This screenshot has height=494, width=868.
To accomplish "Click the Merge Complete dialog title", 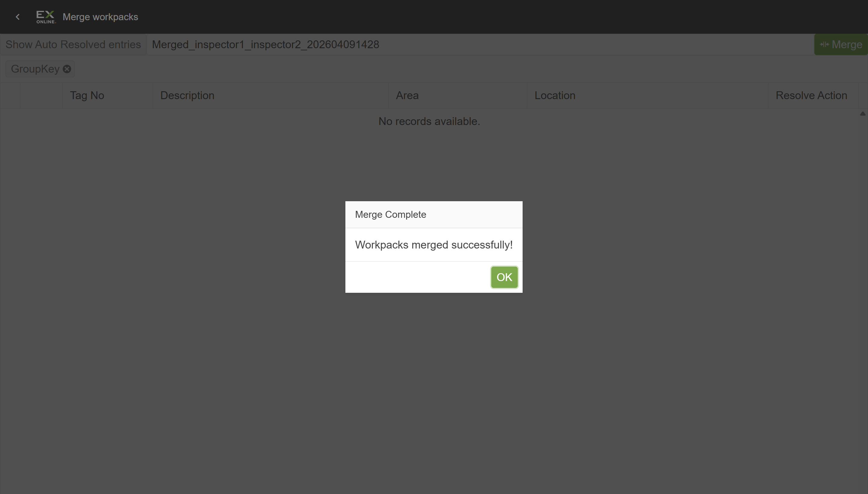I will [390, 214].
